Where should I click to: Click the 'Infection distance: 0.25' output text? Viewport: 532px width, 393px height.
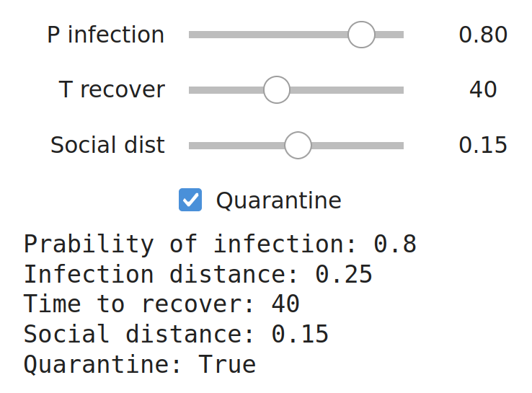coord(198,274)
